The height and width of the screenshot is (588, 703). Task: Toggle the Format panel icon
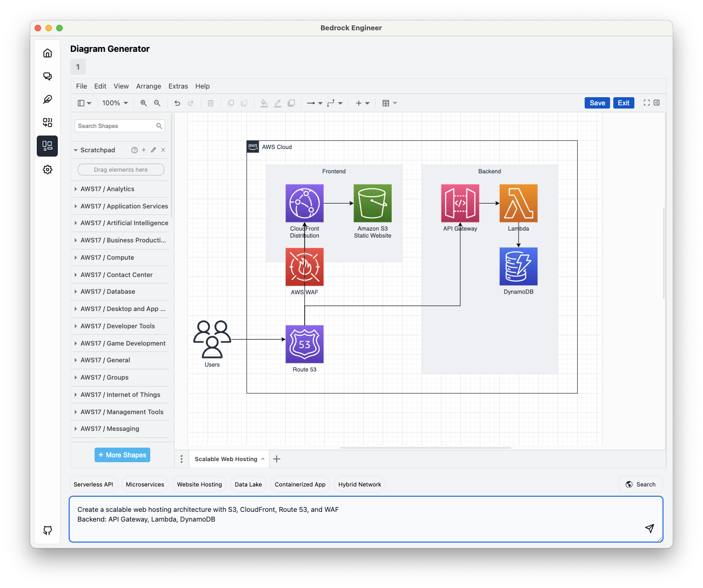(x=657, y=103)
